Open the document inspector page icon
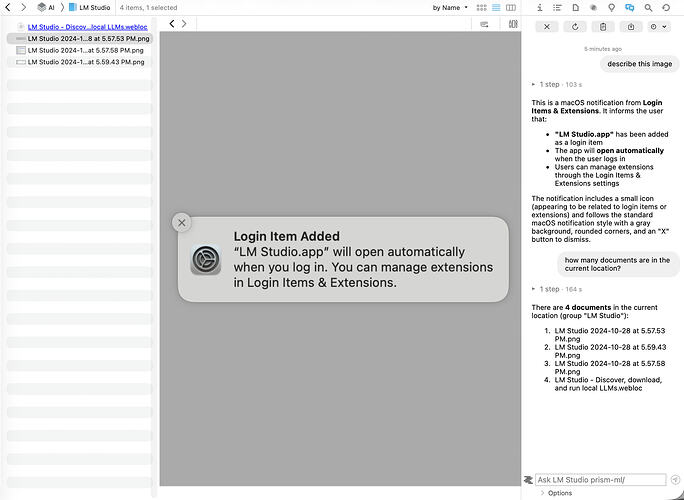Image resolution: width=684 pixels, height=500 pixels. (576, 7)
